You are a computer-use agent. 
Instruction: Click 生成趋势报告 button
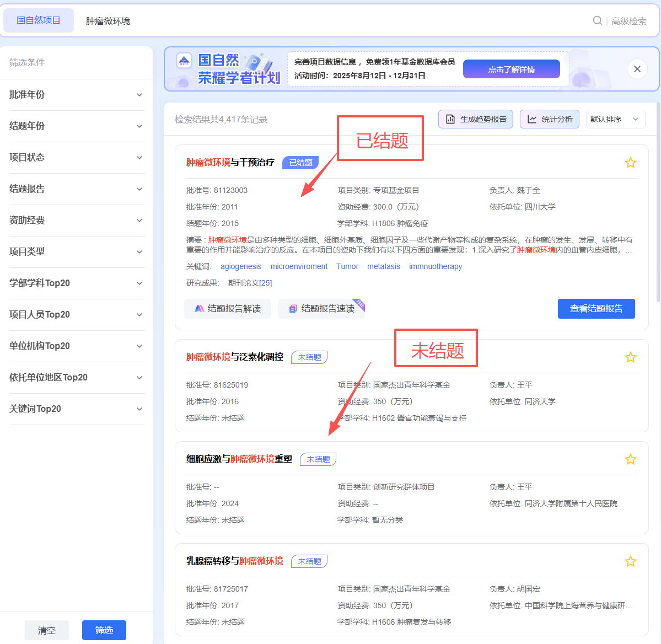click(x=476, y=119)
